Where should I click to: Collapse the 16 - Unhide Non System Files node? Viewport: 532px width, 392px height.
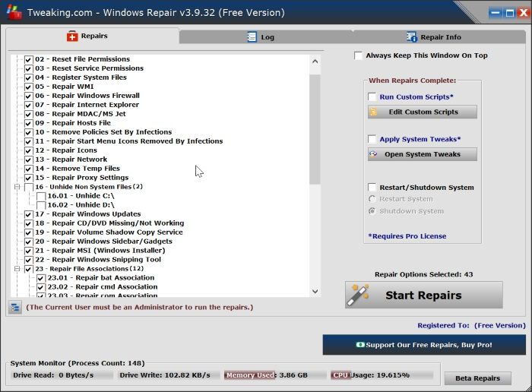coord(17,187)
